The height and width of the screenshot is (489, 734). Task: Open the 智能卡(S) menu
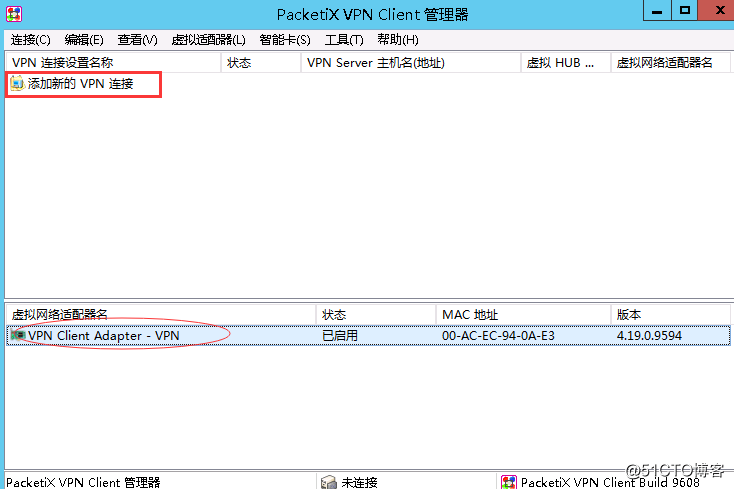(x=285, y=40)
